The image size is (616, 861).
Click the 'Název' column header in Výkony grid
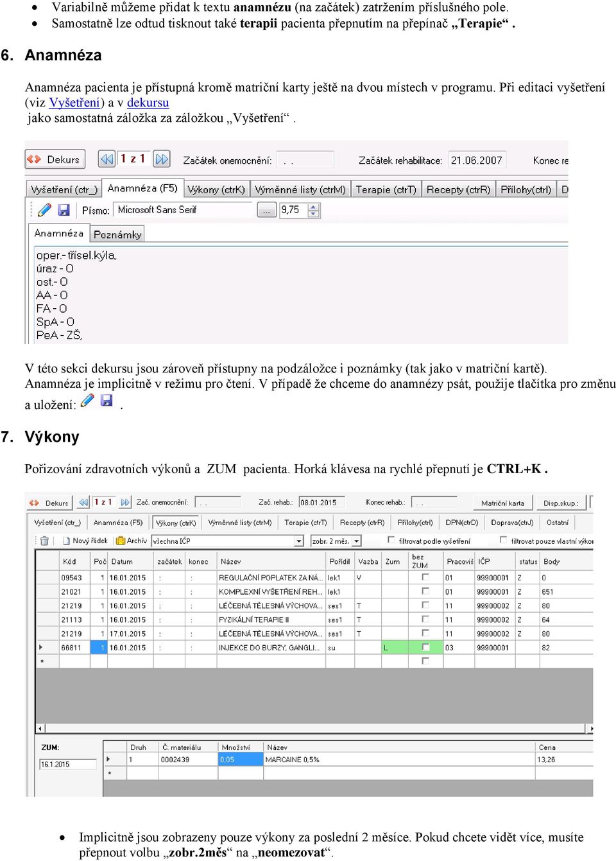click(x=271, y=561)
